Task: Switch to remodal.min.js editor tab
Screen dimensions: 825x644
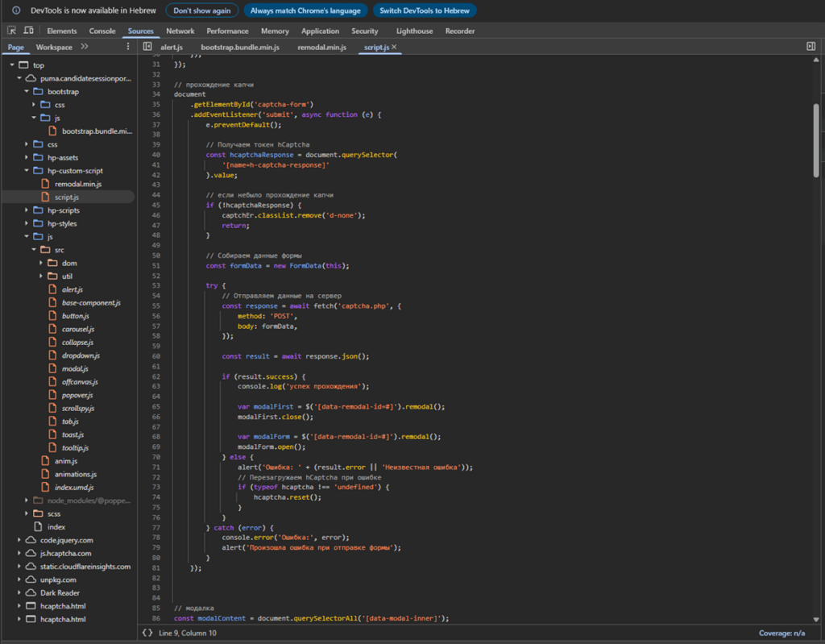Action: pos(321,48)
